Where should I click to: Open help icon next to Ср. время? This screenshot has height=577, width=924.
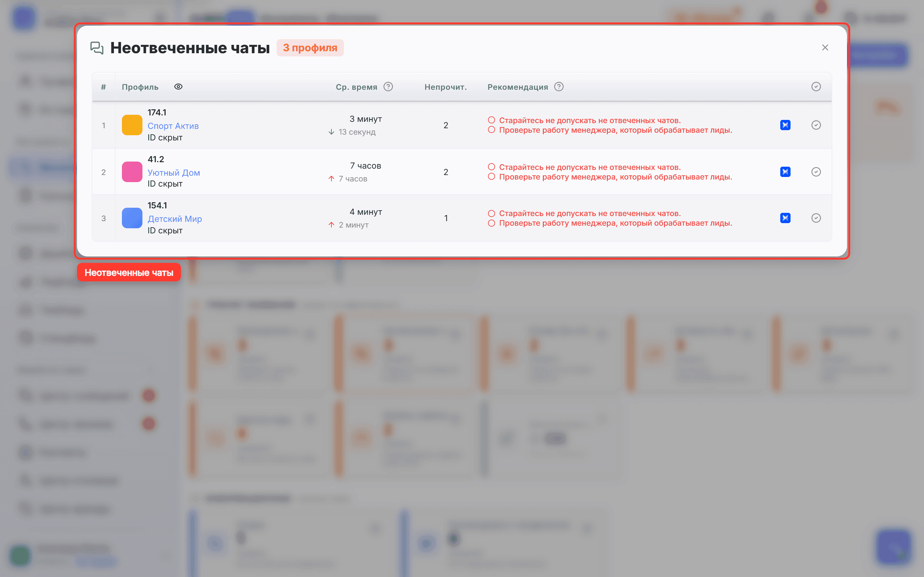coord(388,87)
